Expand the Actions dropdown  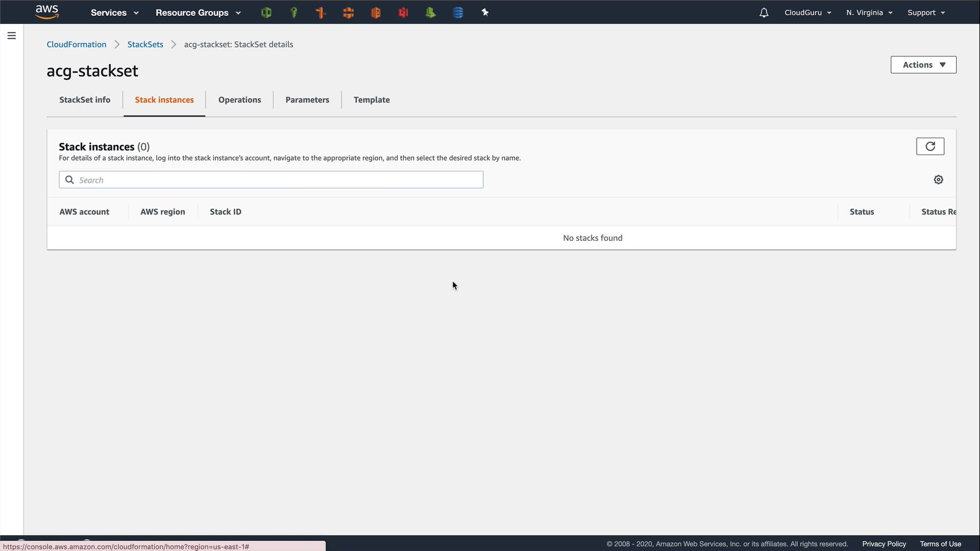tap(923, 65)
